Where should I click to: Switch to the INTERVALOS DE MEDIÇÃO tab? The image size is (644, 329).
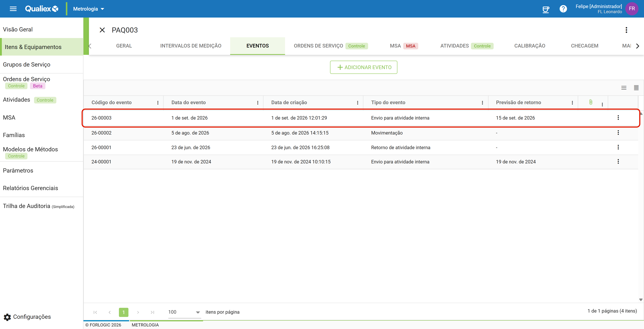click(190, 46)
